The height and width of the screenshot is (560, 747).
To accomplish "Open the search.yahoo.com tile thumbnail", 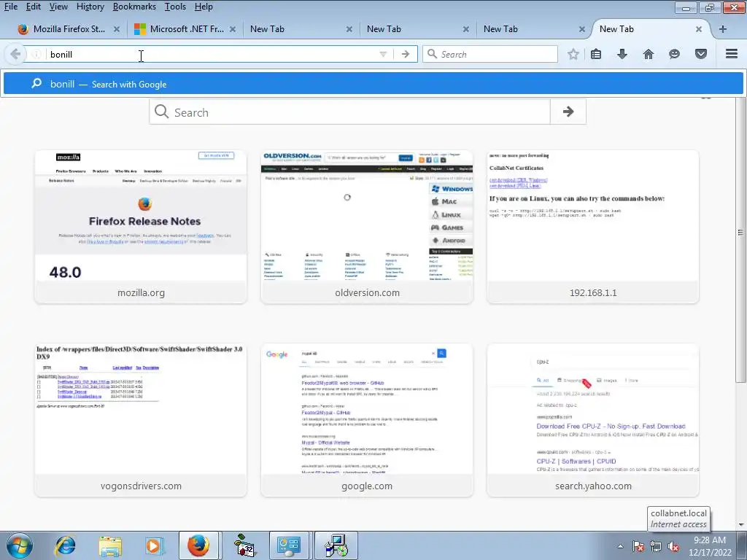I will [x=592, y=409].
